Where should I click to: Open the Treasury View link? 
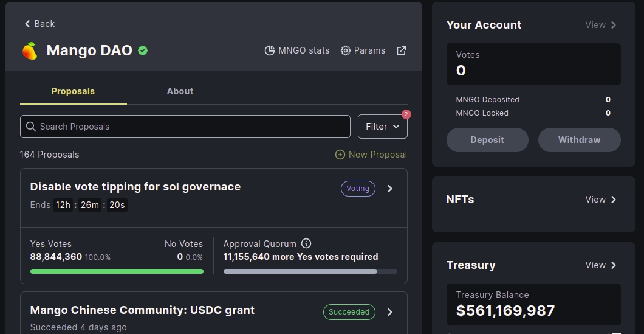click(601, 265)
